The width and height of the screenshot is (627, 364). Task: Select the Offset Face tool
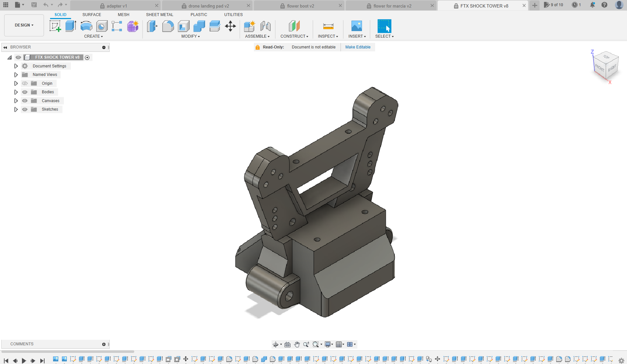[x=215, y=26]
